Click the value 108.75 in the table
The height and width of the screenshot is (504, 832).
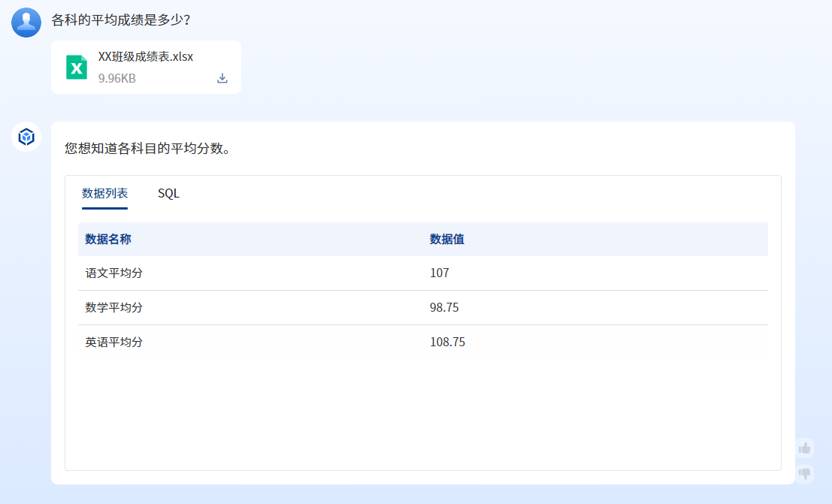[x=447, y=343]
